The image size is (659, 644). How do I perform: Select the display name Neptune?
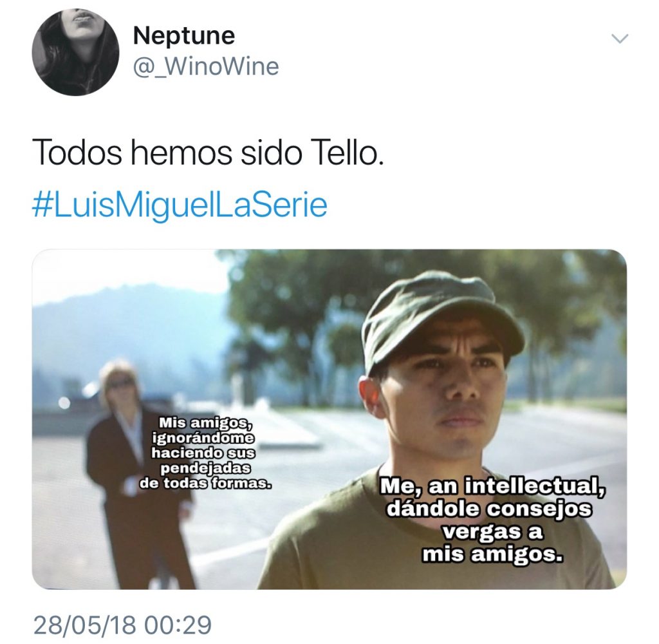[x=184, y=35]
